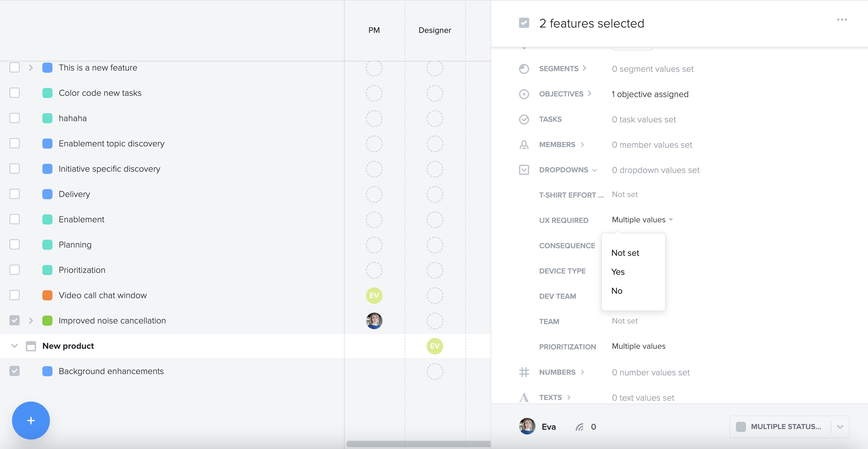Expand This is a new feature row
The height and width of the screenshot is (449, 868).
[31, 67]
